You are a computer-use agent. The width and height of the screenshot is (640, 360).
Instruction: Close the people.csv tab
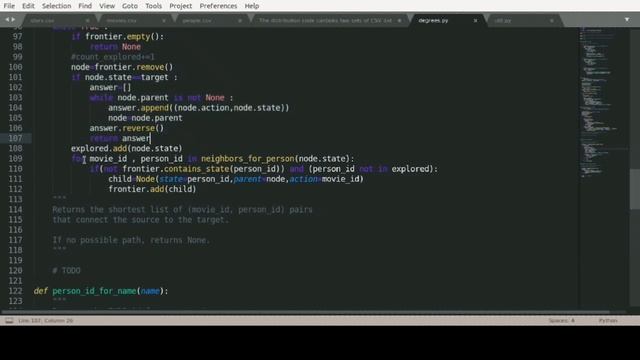point(240,20)
